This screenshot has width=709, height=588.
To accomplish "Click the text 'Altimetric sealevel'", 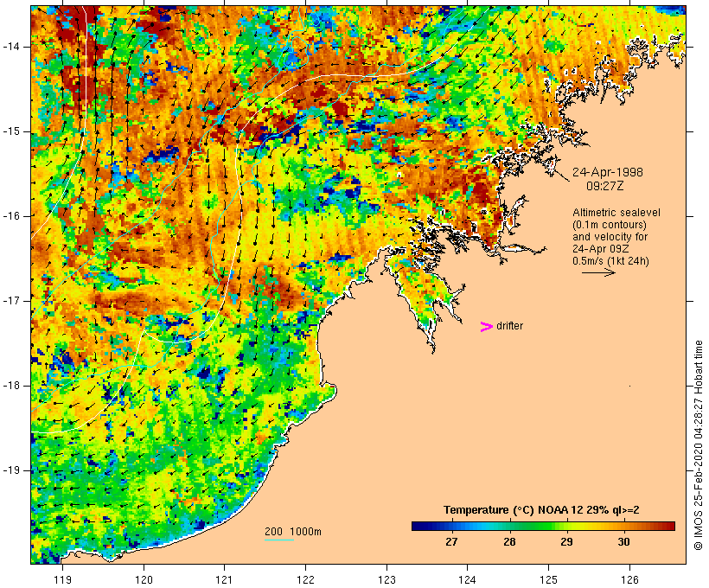I will coord(616,213).
